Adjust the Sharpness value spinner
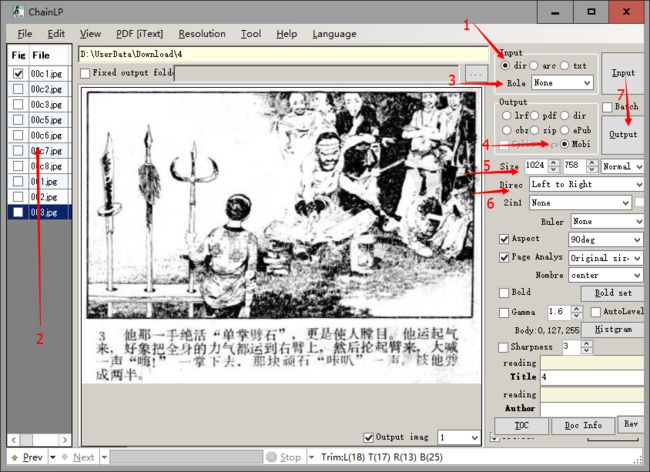Image resolution: width=650 pixels, height=472 pixels. click(x=586, y=347)
